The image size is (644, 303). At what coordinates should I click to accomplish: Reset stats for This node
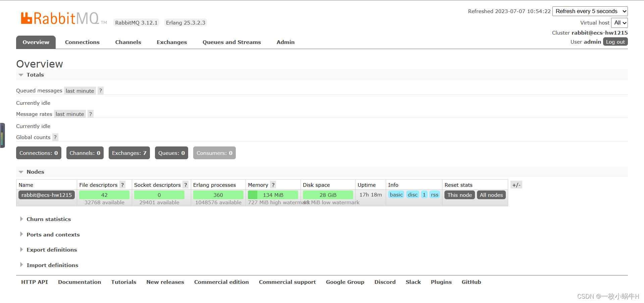tap(460, 195)
